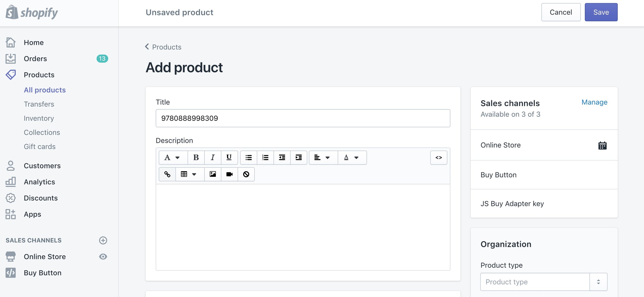The image size is (644, 297).
Task: Open Online Store publish date calendar
Action: [x=602, y=145]
